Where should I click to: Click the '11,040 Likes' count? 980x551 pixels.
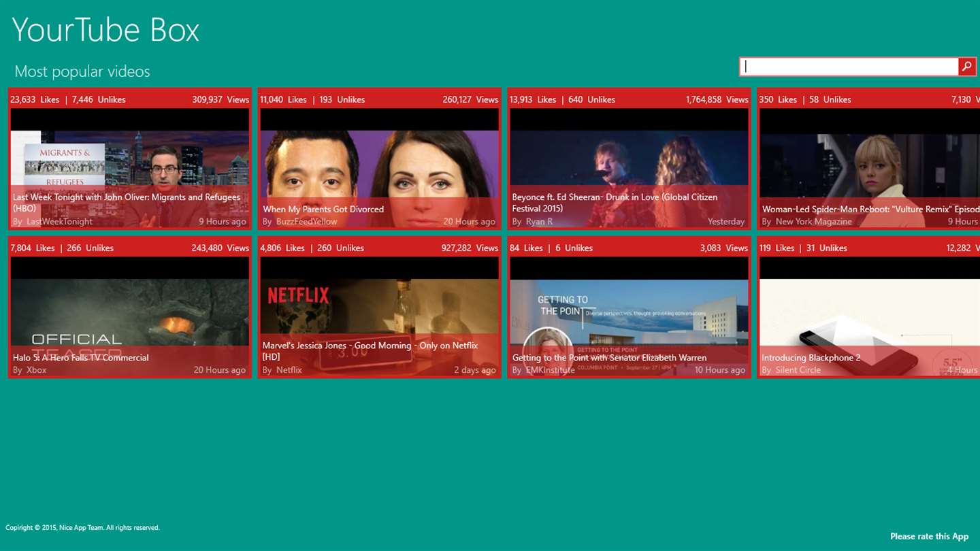(283, 99)
